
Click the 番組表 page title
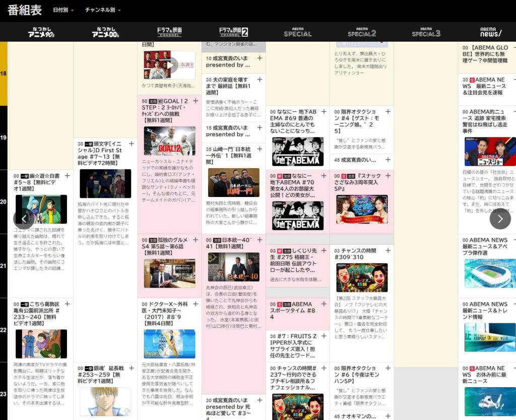(x=25, y=10)
